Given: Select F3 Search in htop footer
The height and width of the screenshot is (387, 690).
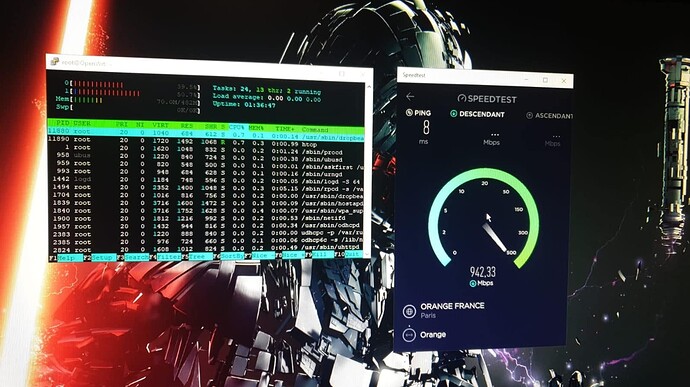Looking at the screenshot, I should tap(133, 257).
